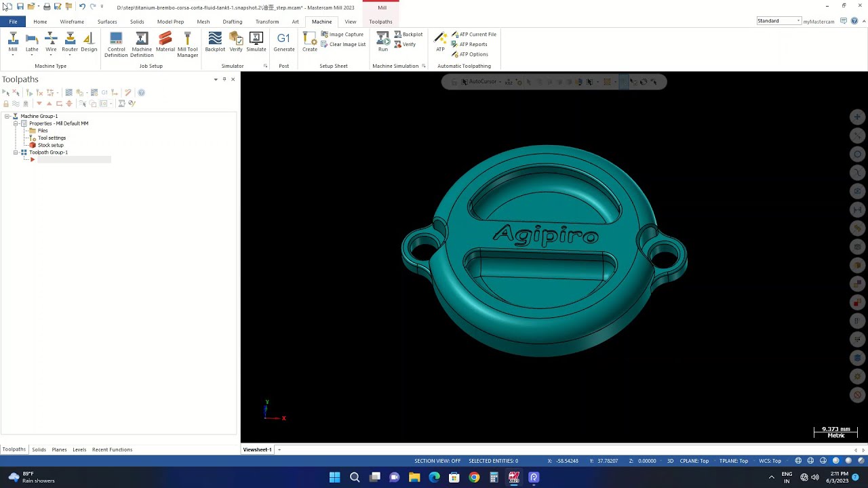Go to the Toolpaths ribbon tab
This screenshot has height=488, width=868.
click(x=380, y=22)
